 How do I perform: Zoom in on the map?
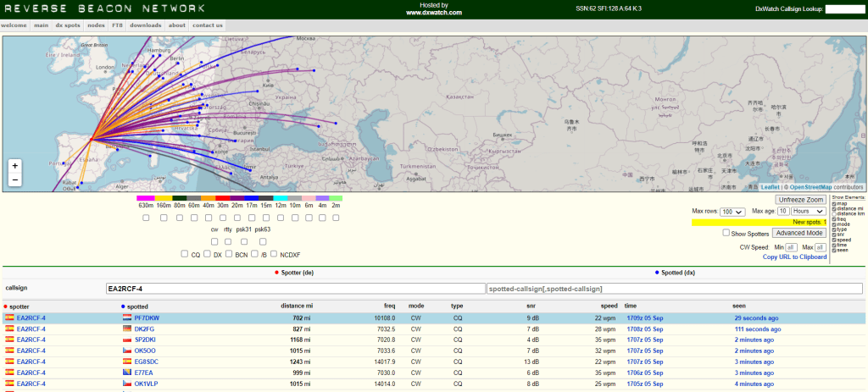point(14,166)
